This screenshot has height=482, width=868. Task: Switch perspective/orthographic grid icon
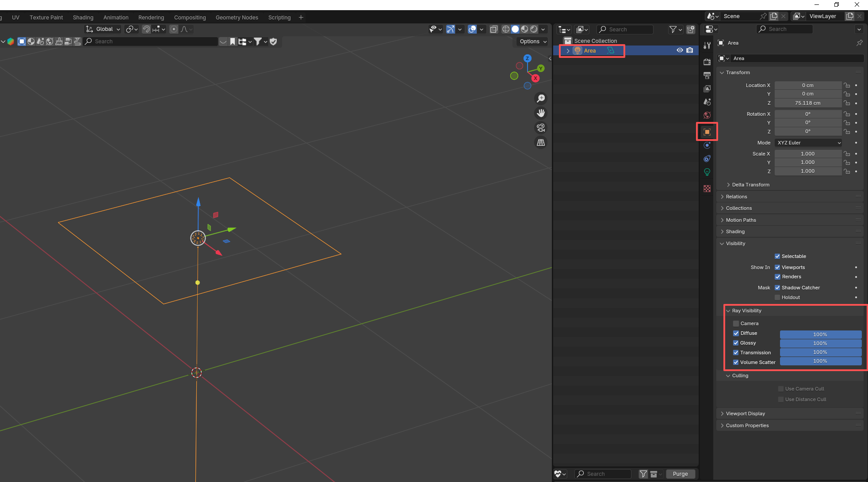coord(541,142)
